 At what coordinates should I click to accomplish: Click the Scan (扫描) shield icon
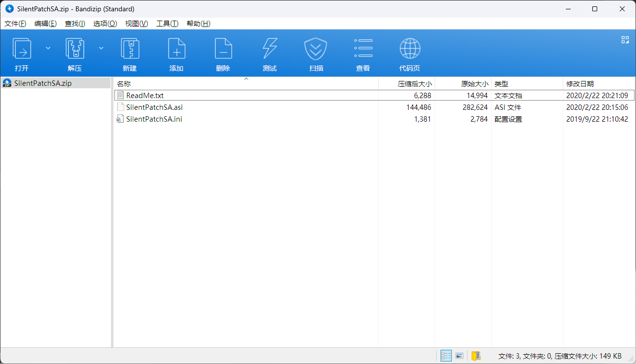[316, 49]
